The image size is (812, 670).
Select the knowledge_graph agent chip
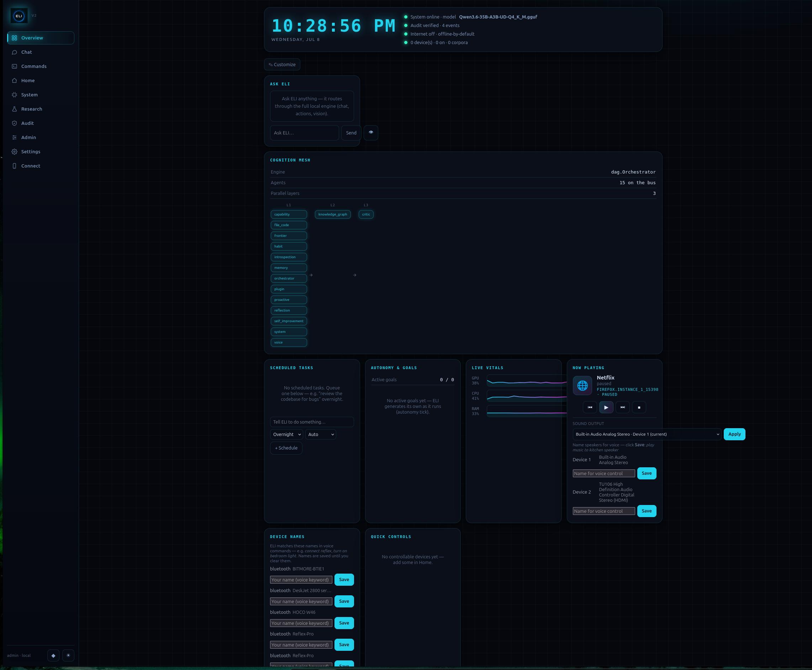tap(333, 214)
